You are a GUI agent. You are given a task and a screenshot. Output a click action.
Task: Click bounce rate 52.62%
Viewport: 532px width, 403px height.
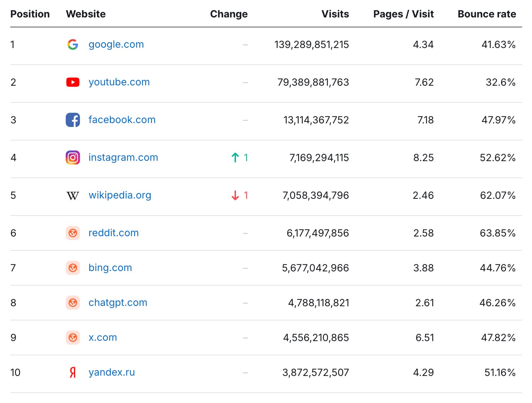click(498, 158)
